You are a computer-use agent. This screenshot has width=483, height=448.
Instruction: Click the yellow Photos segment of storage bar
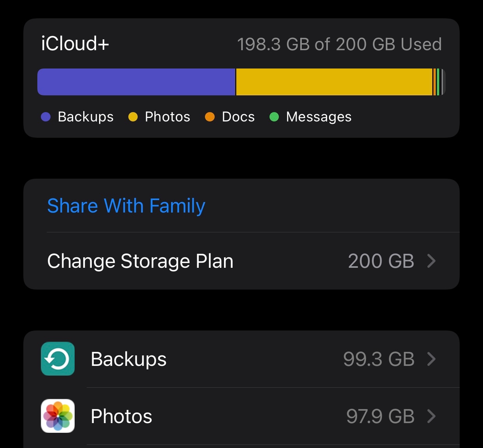tap(334, 82)
